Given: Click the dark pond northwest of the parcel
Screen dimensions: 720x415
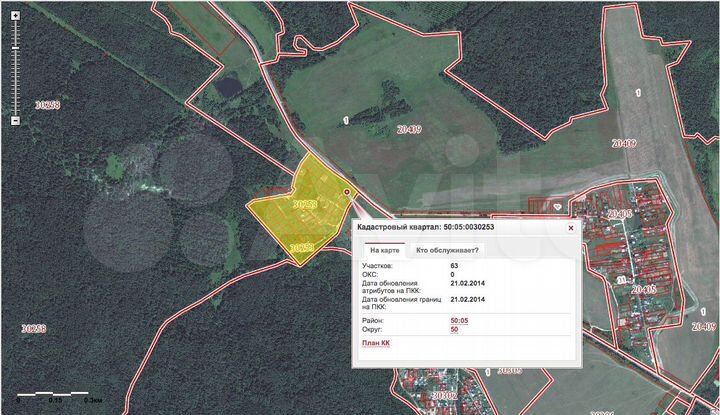Looking at the screenshot, I should pyautogui.click(x=228, y=87).
